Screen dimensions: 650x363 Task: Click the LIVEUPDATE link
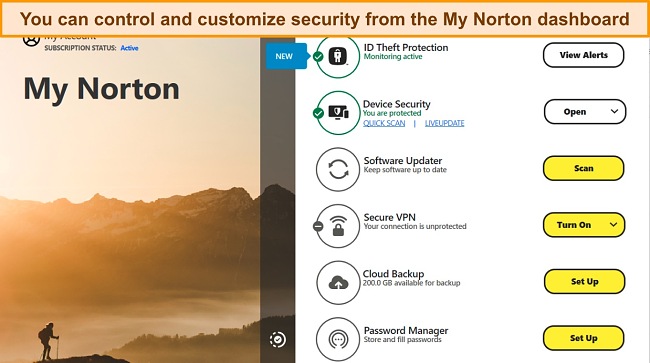point(444,123)
